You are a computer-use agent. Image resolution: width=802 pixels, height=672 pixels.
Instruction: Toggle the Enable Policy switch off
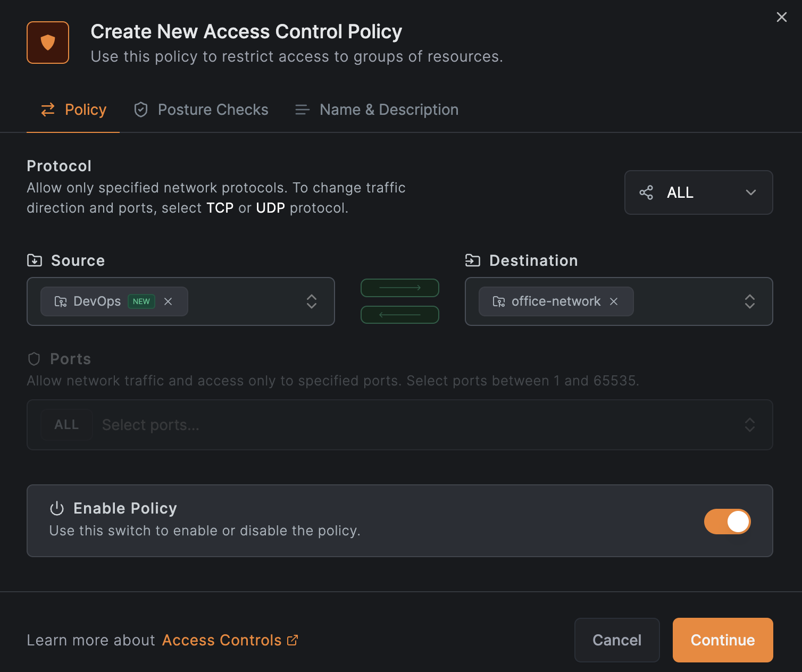click(x=727, y=522)
